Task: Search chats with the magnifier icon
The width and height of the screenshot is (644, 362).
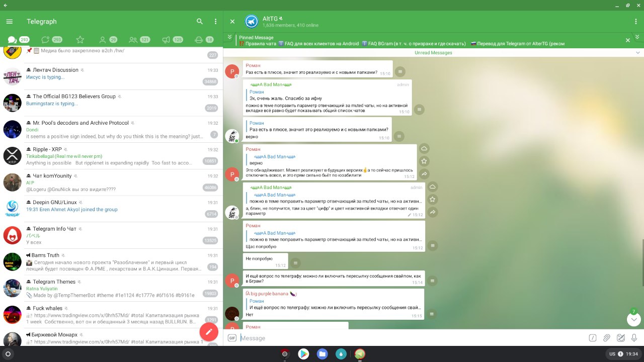Action: pos(200,22)
